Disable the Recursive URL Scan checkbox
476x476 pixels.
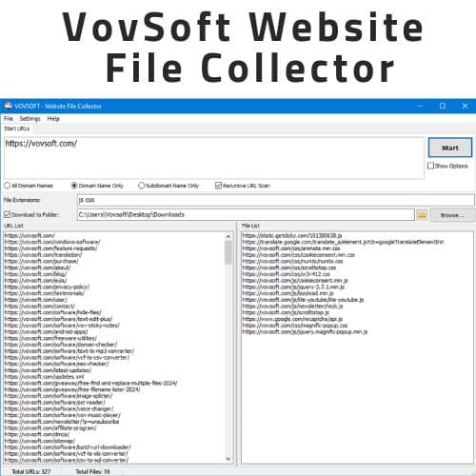click(218, 186)
